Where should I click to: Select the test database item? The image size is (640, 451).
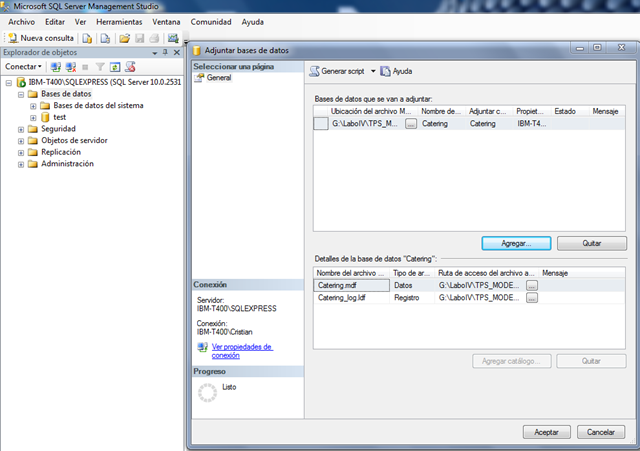tap(59, 117)
